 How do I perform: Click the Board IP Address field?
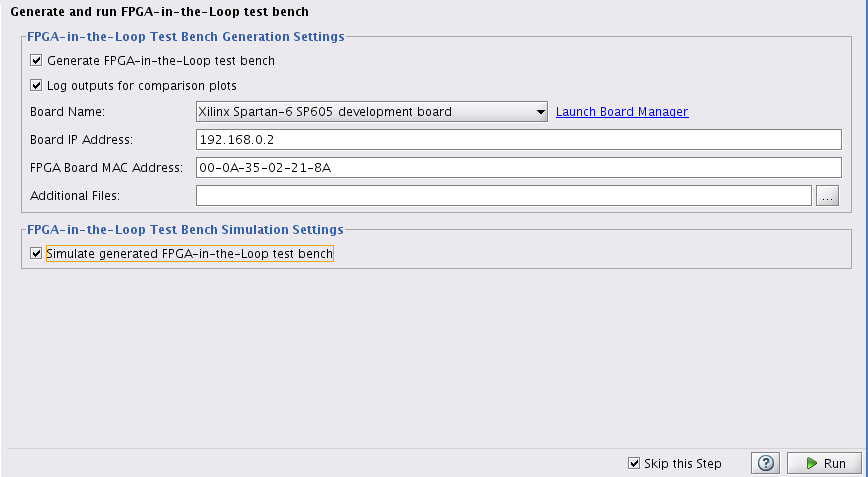(x=520, y=140)
